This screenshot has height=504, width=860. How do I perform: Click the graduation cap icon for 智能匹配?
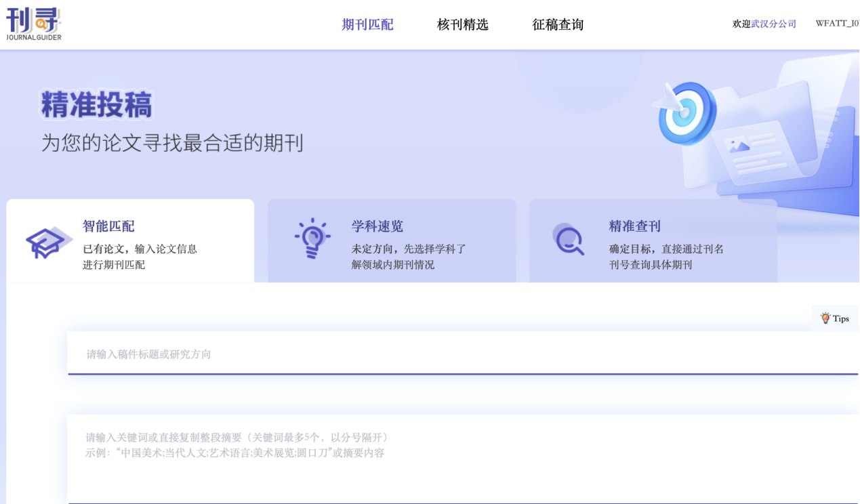pyautogui.click(x=49, y=243)
